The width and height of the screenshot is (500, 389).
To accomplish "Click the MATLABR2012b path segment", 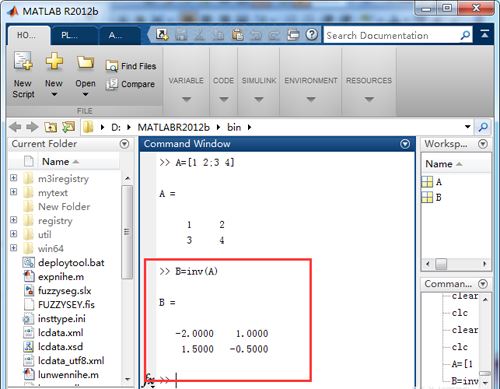I will [x=174, y=127].
